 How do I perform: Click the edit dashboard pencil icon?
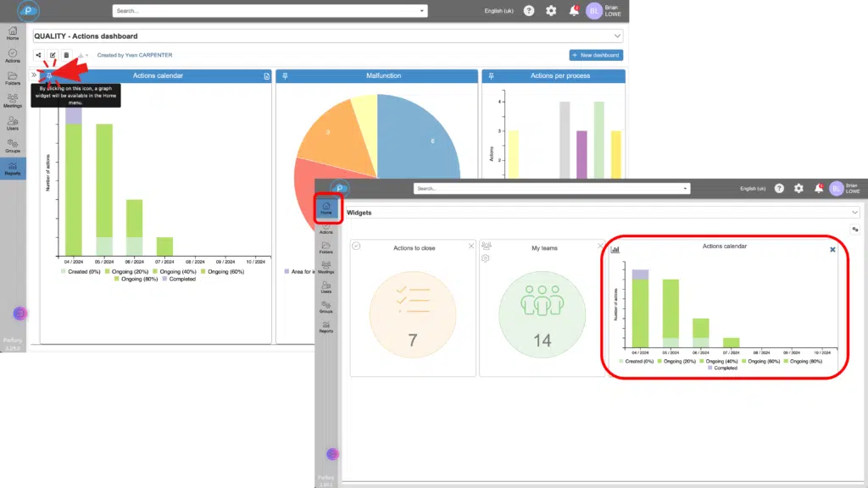coord(53,55)
